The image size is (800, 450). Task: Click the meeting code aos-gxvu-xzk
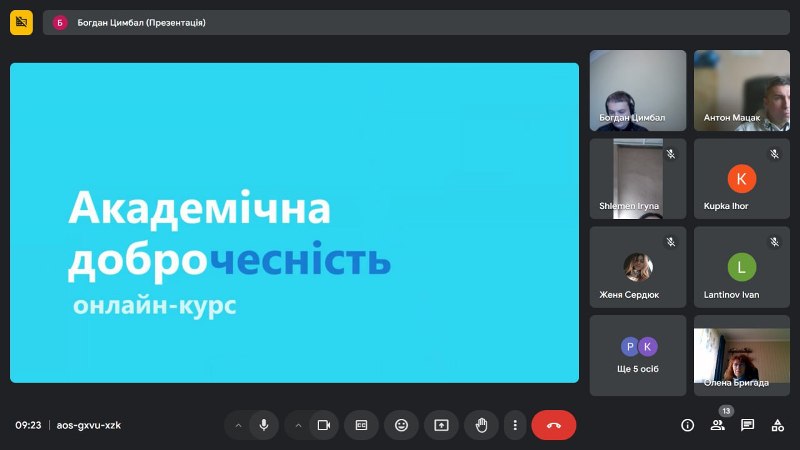[x=89, y=425]
